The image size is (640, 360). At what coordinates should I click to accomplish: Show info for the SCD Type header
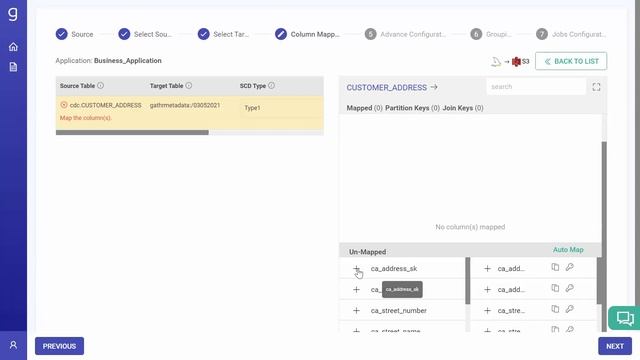[271, 86]
